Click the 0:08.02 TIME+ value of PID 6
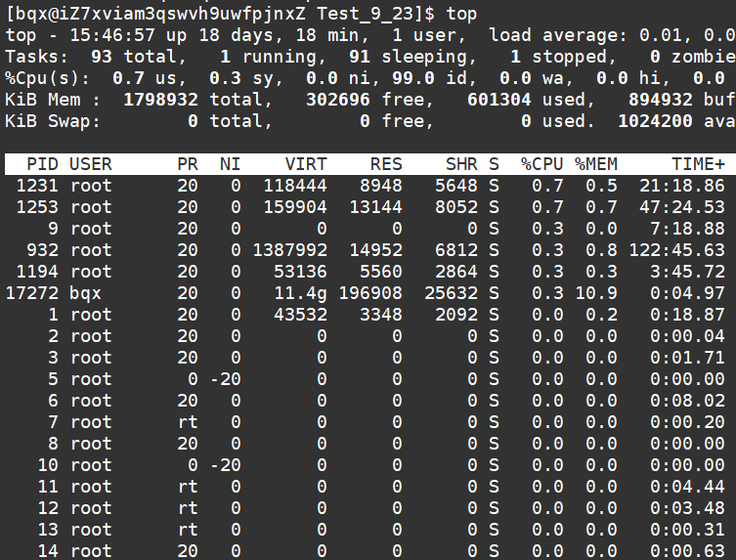736x560 pixels. point(687,401)
